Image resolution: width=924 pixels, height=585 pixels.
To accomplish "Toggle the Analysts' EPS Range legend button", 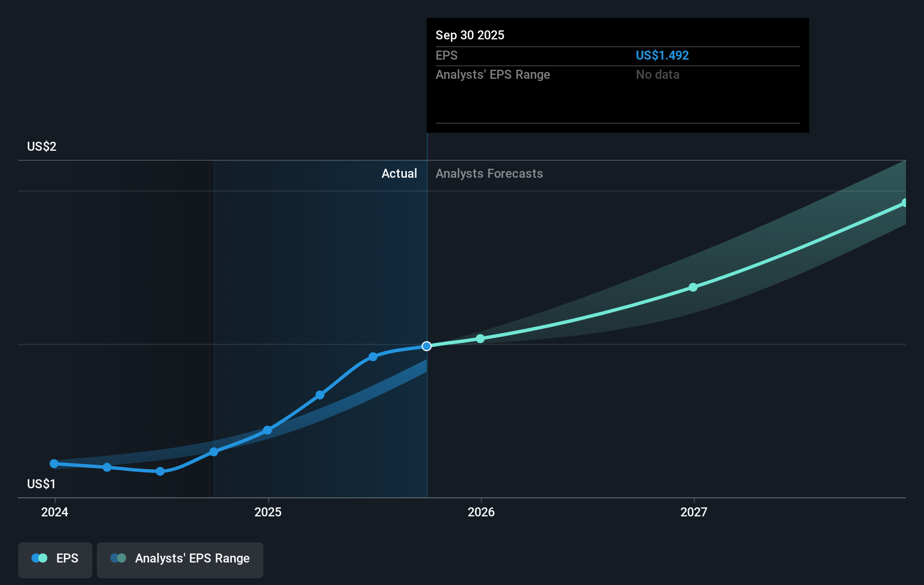I will (x=180, y=560).
